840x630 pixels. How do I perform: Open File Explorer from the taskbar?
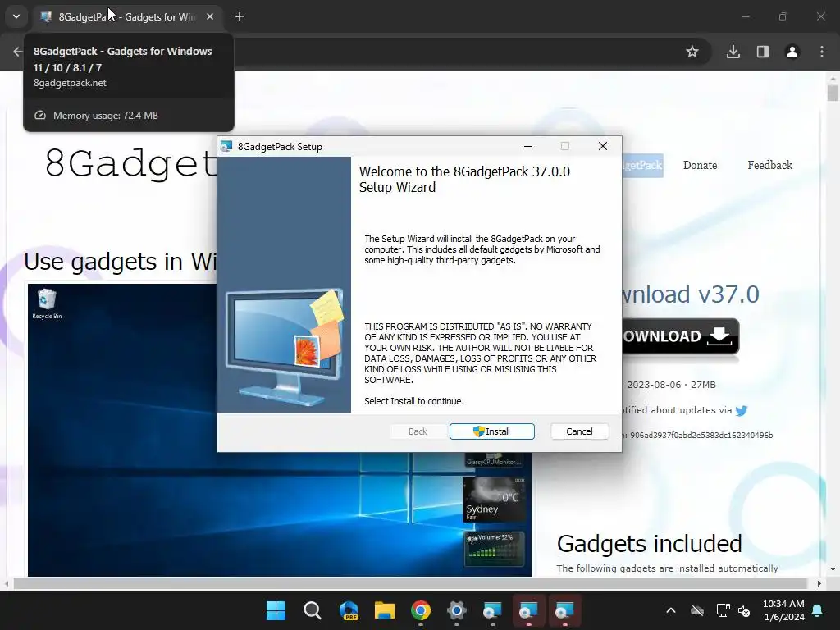385,610
